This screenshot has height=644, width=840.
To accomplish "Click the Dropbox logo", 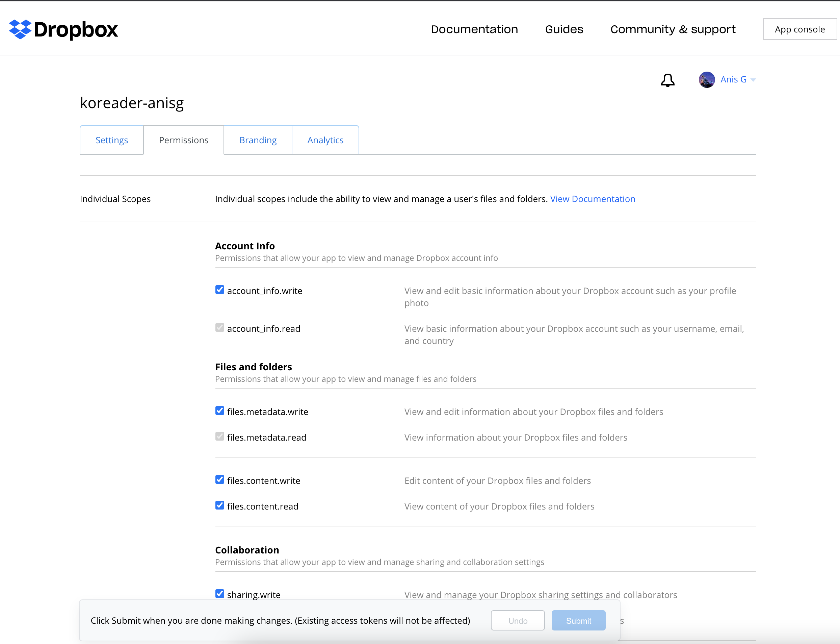I will 63,29.
